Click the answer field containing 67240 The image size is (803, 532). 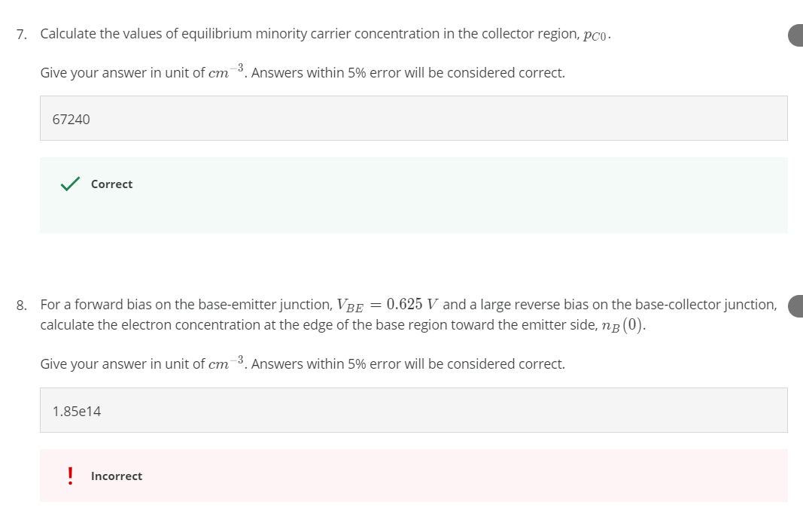(x=413, y=117)
